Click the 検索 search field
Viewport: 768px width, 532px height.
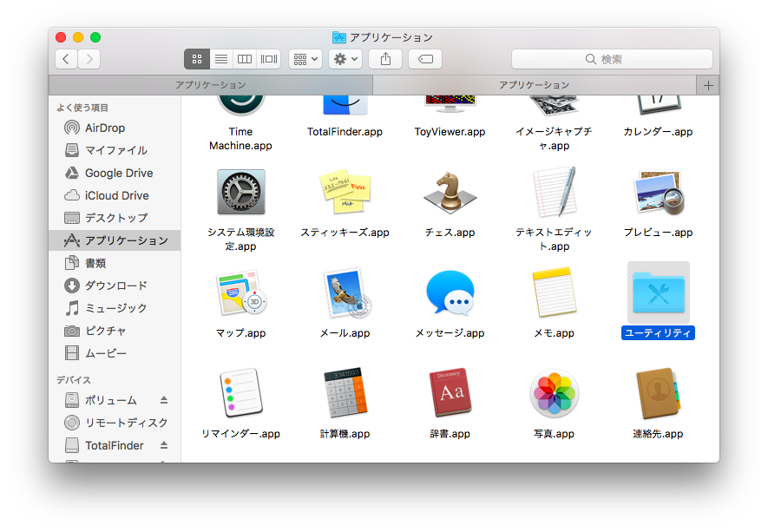[612, 59]
